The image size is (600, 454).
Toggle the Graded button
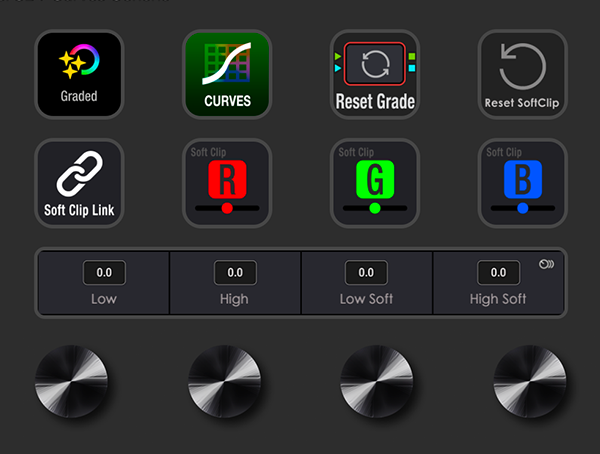coord(79,74)
